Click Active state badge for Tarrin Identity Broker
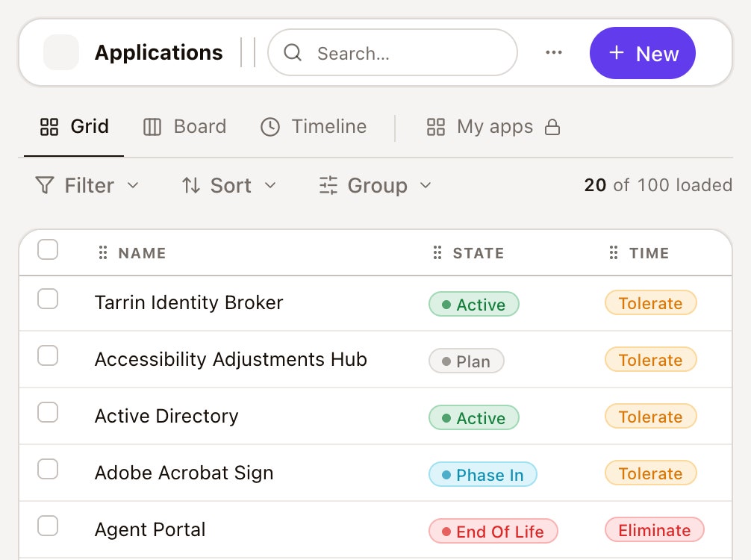 point(474,304)
